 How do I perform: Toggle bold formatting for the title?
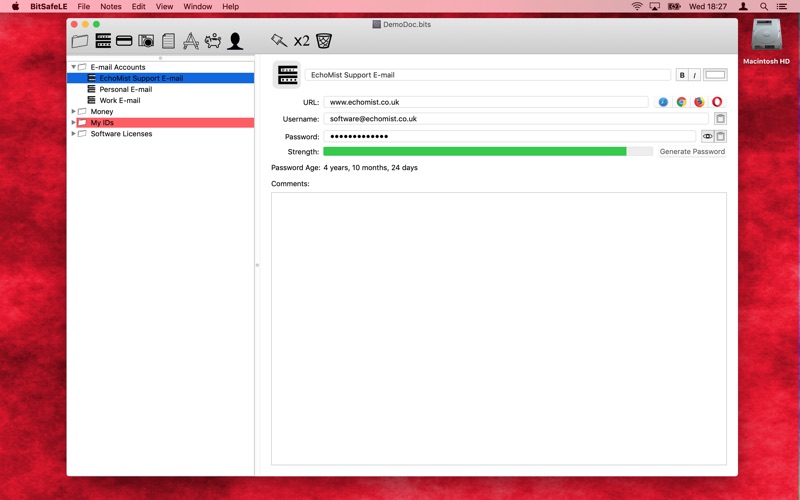pos(682,75)
